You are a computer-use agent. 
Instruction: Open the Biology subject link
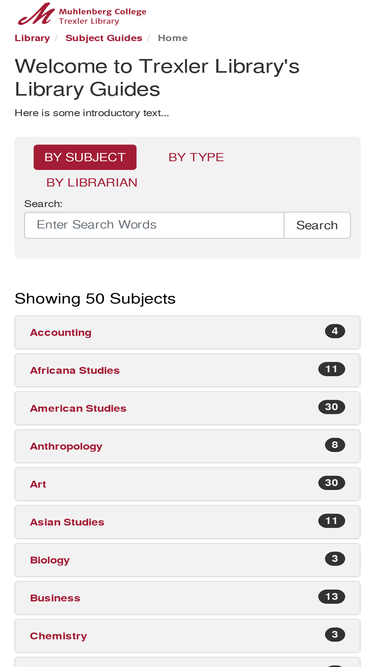[50, 560]
